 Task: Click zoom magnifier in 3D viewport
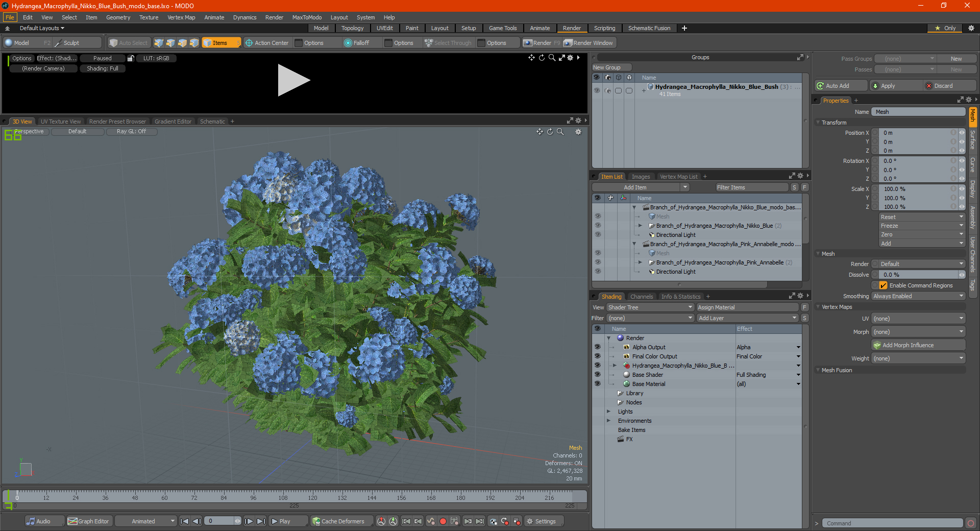click(x=560, y=132)
